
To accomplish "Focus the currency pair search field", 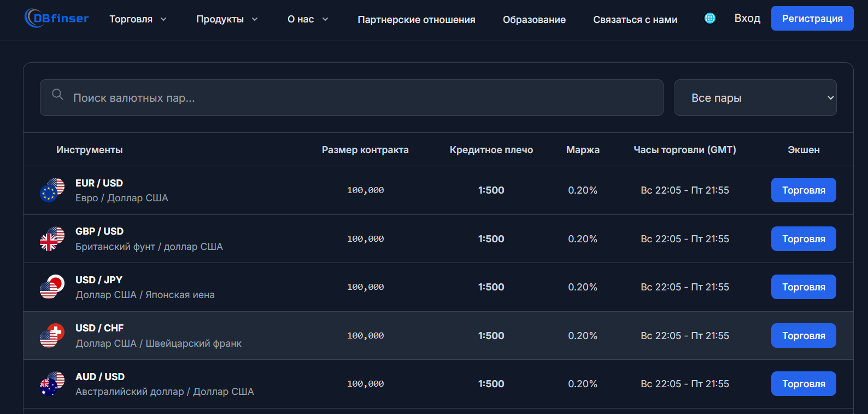I will click(361, 98).
